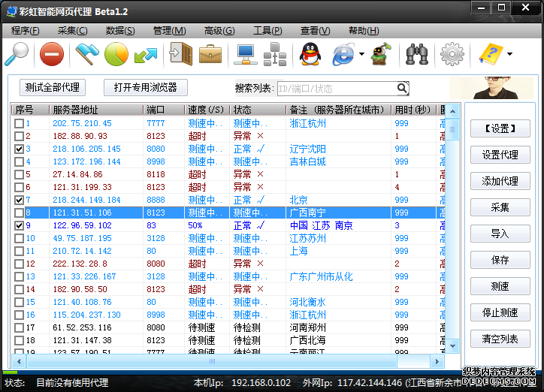Tick checkbox for row 4 123.172.196.144
The width and height of the screenshot is (544, 392).
(19, 162)
